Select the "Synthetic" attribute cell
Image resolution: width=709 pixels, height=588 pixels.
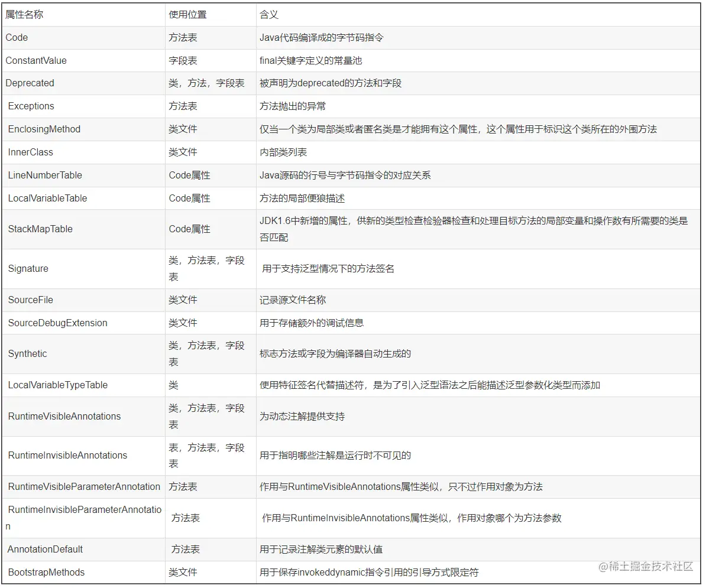click(x=83, y=354)
